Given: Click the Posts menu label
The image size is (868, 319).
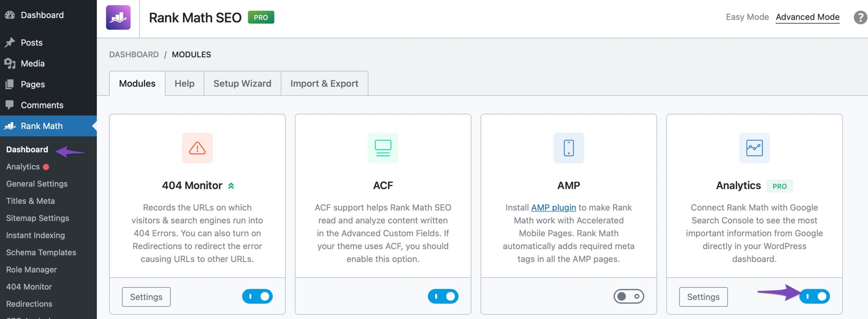Looking at the screenshot, I should click(32, 42).
